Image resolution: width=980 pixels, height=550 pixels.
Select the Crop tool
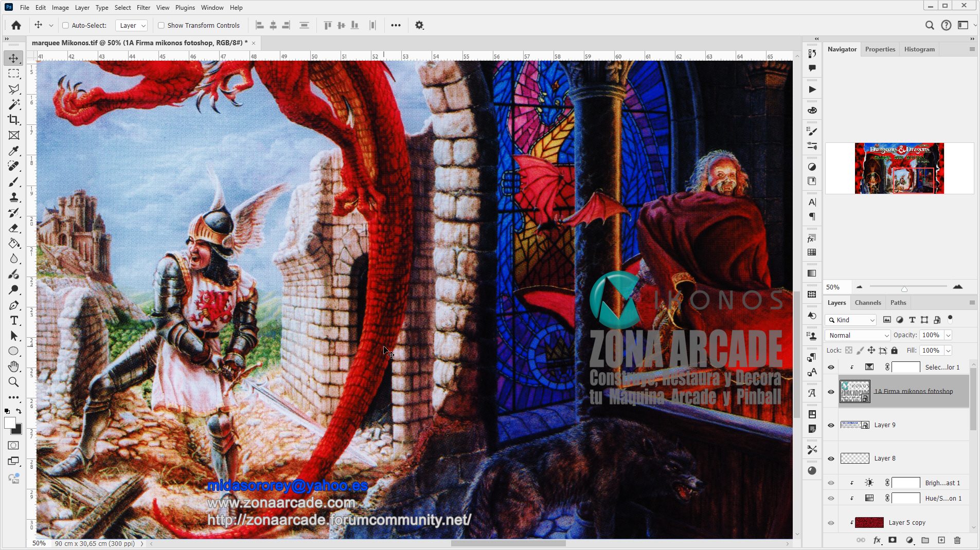tap(13, 120)
